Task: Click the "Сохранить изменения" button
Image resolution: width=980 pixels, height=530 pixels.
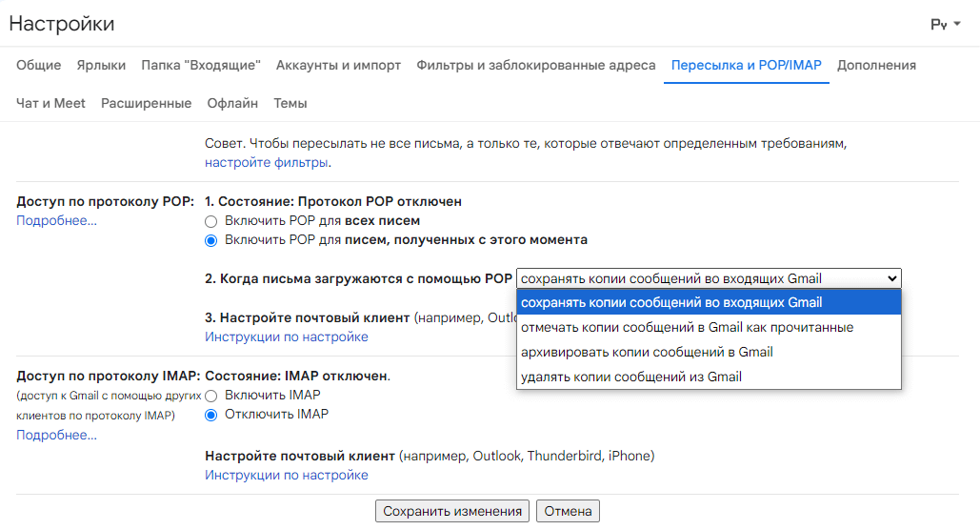Action: click(x=451, y=511)
